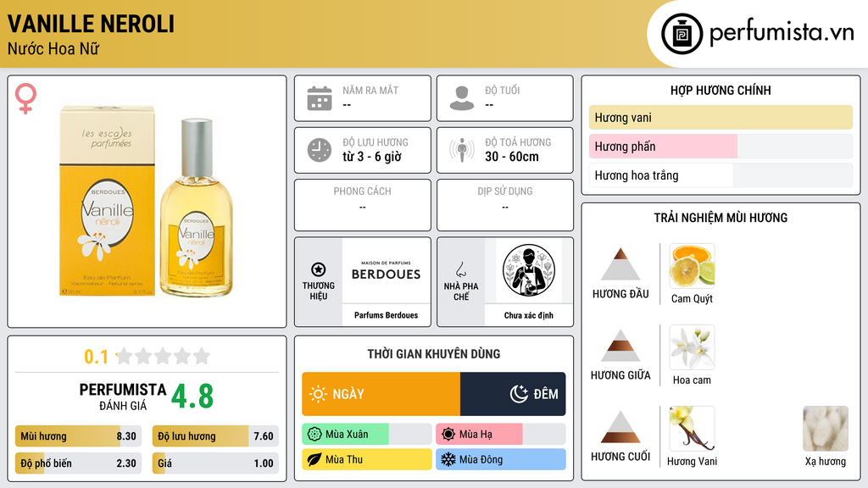
Task: Click the clock icon for longevity
Action: 320,150
